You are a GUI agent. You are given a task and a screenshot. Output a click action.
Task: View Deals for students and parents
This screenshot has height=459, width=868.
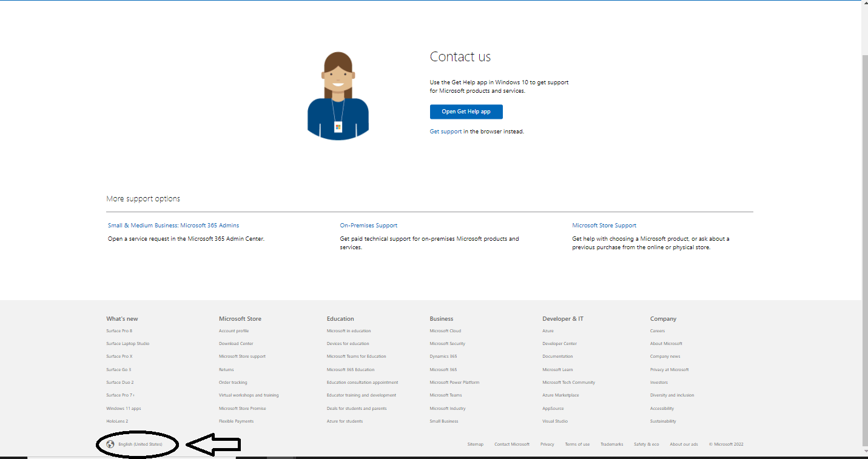tap(357, 409)
